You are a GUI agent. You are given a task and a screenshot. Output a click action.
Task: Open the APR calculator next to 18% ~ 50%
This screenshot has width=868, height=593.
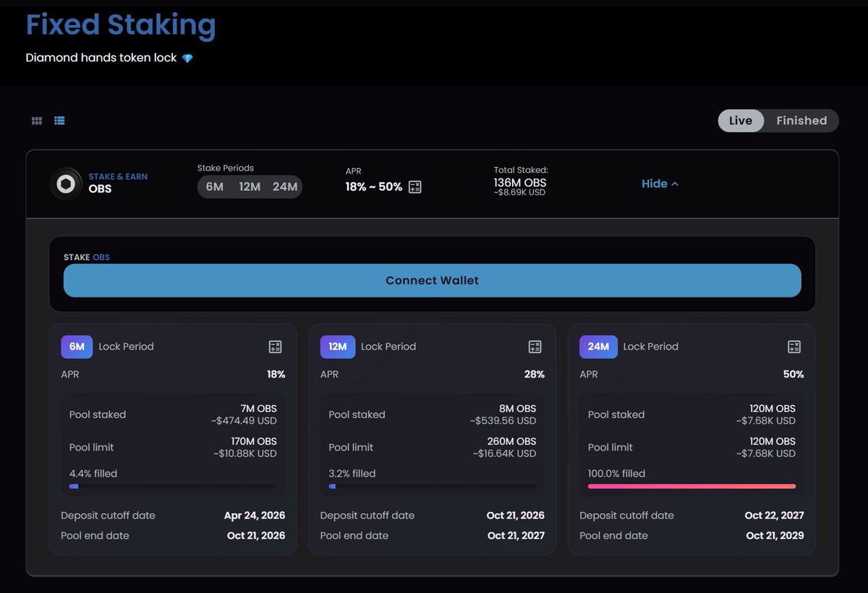pos(414,186)
